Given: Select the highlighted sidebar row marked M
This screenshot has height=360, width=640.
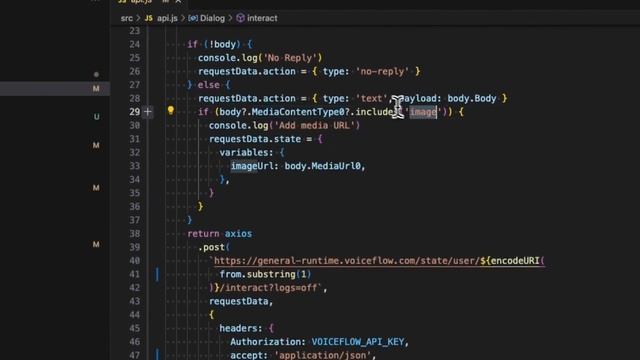Looking at the screenshot, I should pos(55,89).
